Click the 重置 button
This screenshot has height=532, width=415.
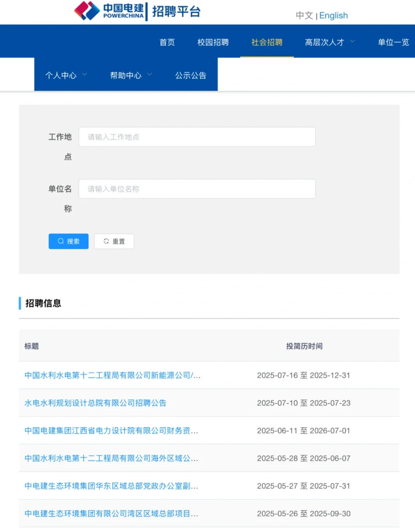pos(114,241)
